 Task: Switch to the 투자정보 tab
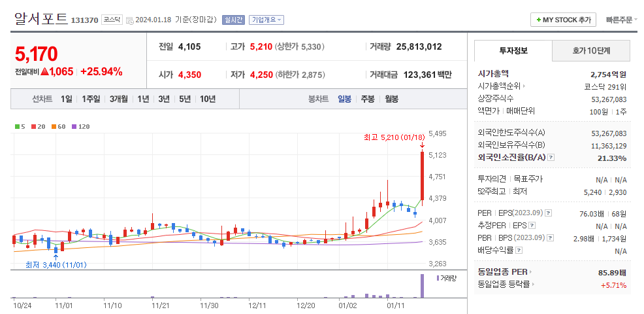point(513,50)
